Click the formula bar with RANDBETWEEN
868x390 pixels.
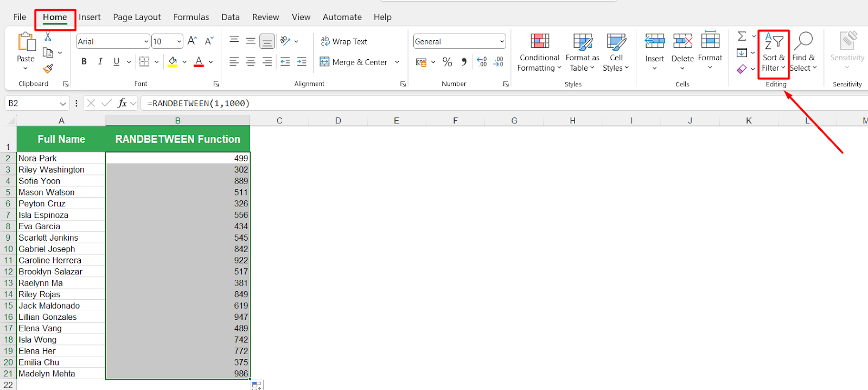click(505, 103)
